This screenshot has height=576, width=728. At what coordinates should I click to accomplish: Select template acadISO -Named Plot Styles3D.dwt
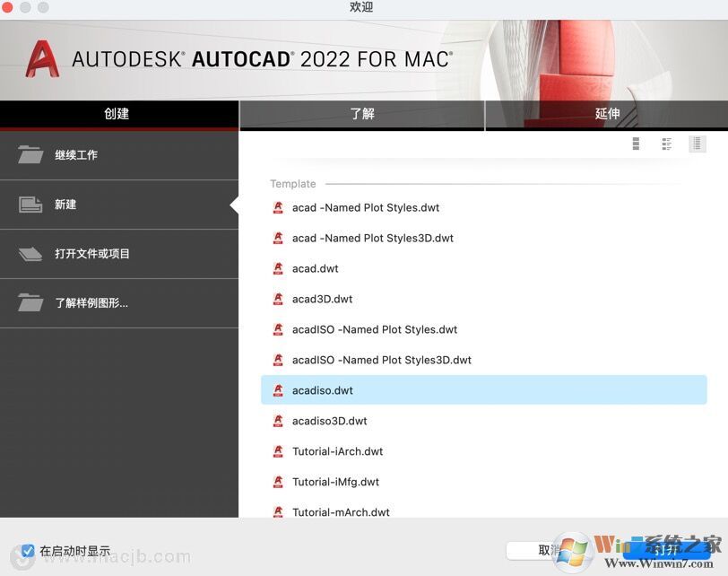(x=382, y=360)
